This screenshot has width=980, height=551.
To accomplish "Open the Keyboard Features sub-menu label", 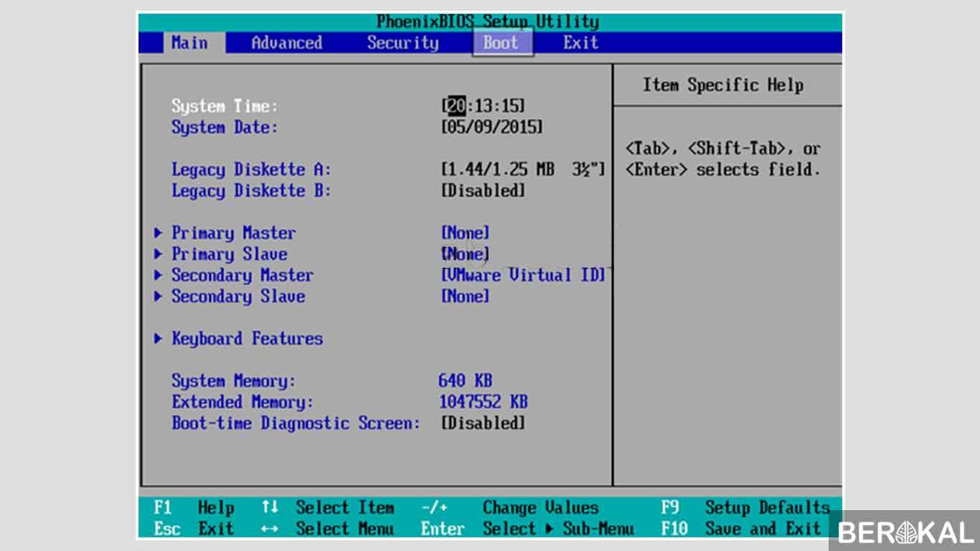I will 247,339.
